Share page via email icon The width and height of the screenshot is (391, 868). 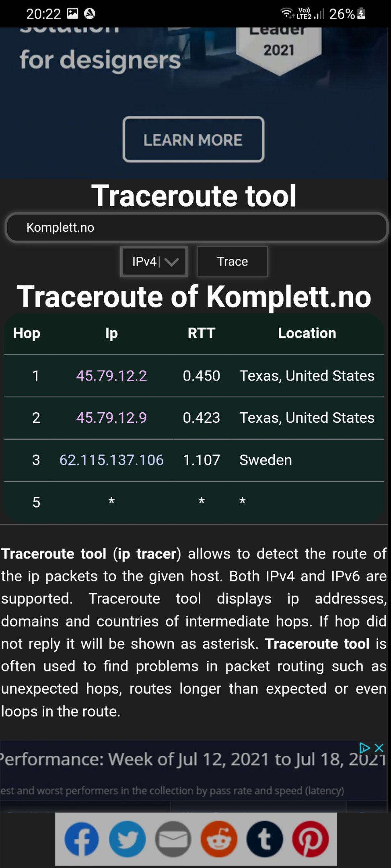[173, 839]
